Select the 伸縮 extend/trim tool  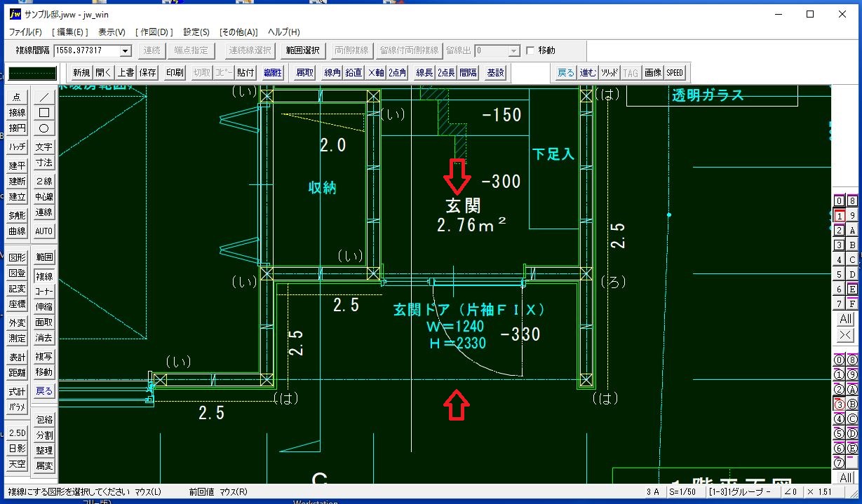point(44,306)
